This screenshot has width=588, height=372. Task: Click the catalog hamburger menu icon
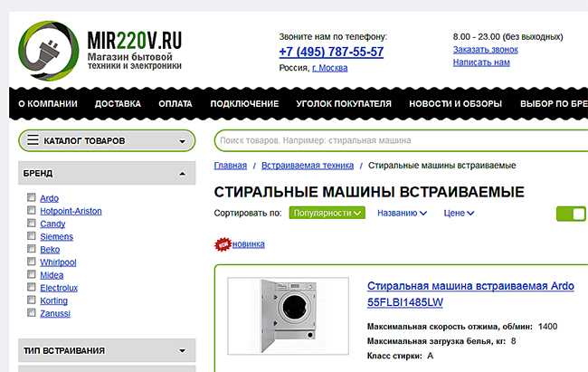tap(33, 140)
